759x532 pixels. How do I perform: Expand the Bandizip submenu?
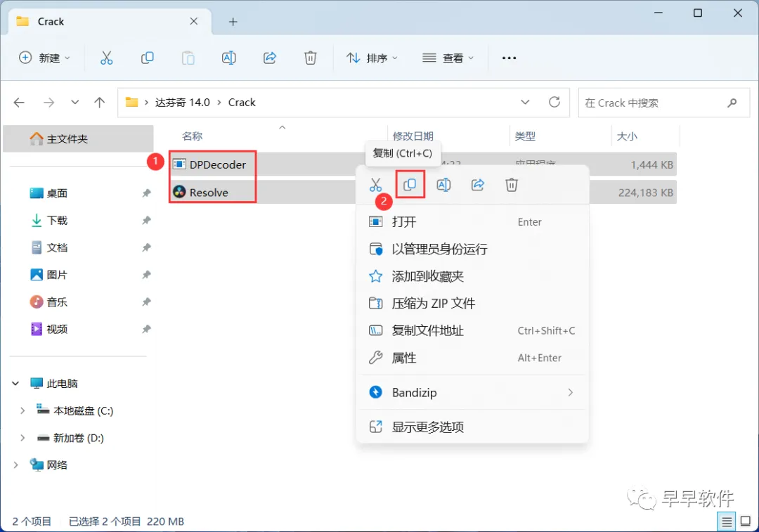pyautogui.click(x=570, y=392)
